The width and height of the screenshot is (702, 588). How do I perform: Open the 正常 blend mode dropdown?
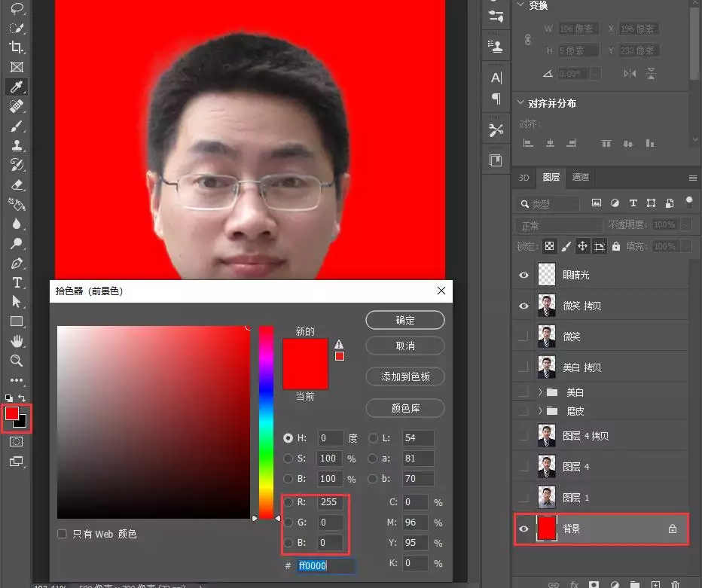point(559,225)
